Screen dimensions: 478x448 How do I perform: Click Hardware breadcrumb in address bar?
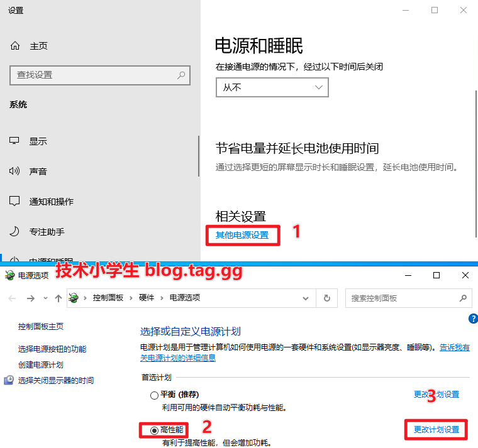point(147,298)
